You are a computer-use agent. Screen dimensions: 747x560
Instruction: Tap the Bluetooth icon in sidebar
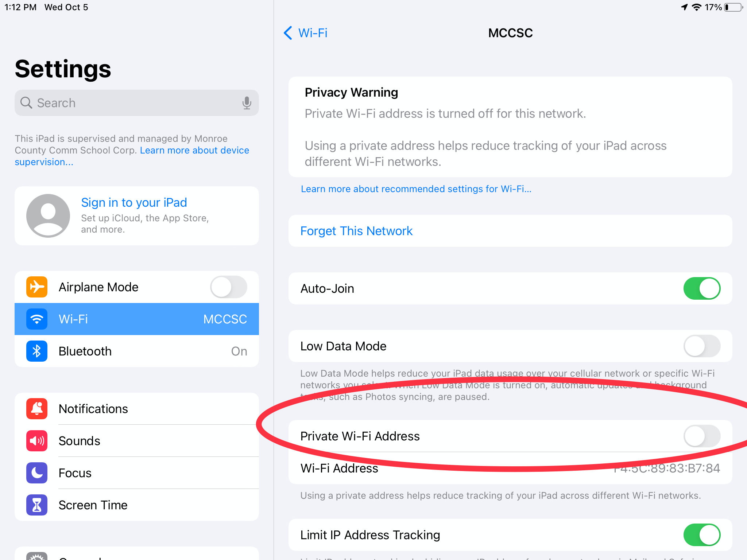(x=37, y=351)
